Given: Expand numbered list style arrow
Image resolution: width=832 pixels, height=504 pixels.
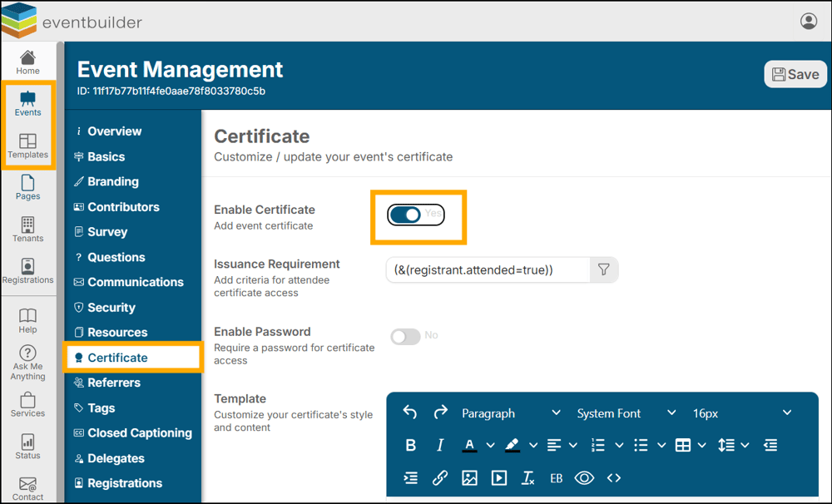Looking at the screenshot, I should point(619,445).
